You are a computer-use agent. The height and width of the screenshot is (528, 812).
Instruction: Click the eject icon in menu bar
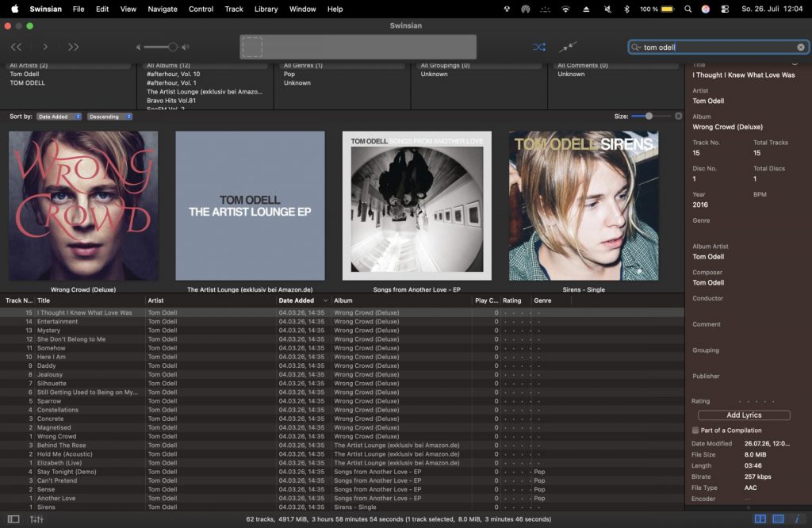(x=586, y=9)
